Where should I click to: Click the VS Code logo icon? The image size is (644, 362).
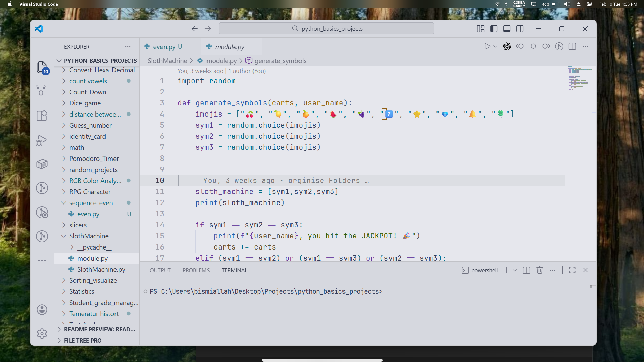coord(39,29)
